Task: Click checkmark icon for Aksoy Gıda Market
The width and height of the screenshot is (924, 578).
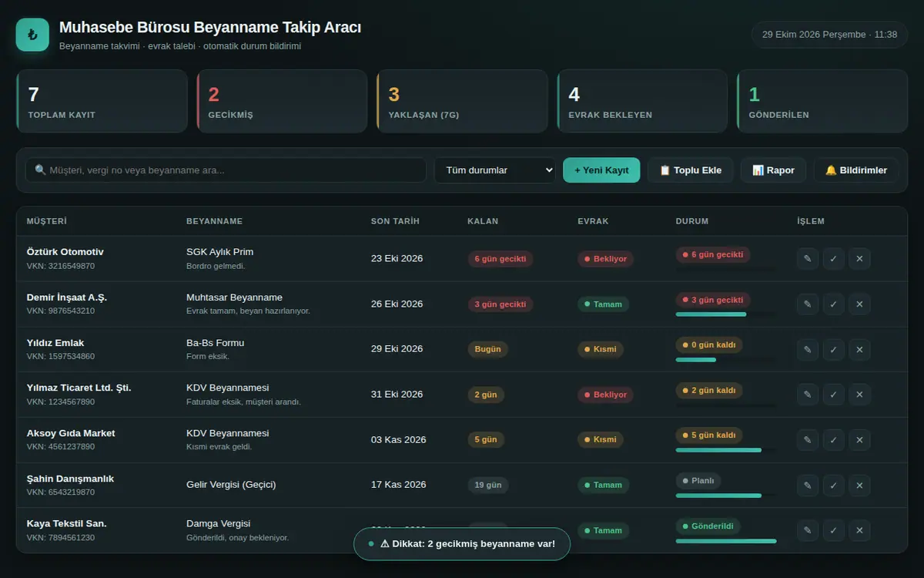Action: [834, 440]
